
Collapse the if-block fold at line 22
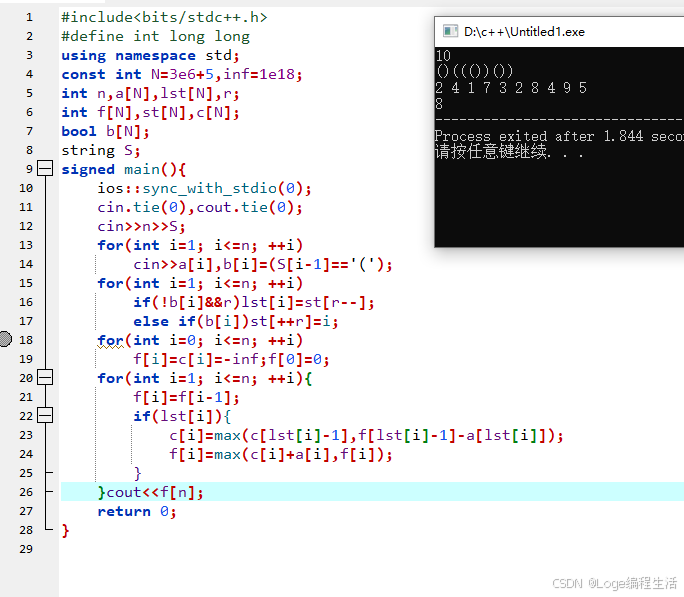[45, 415]
